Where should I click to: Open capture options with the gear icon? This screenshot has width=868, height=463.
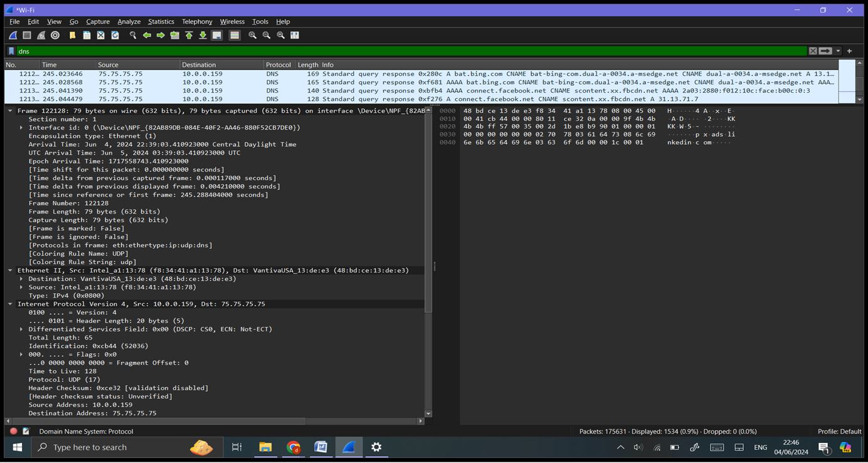[x=55, y=35]
